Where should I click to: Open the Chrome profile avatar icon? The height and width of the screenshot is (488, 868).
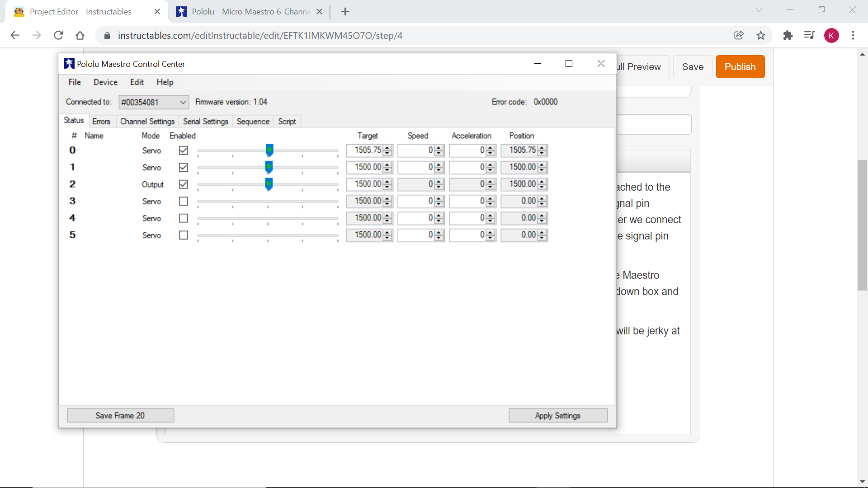tap(832, 35)
